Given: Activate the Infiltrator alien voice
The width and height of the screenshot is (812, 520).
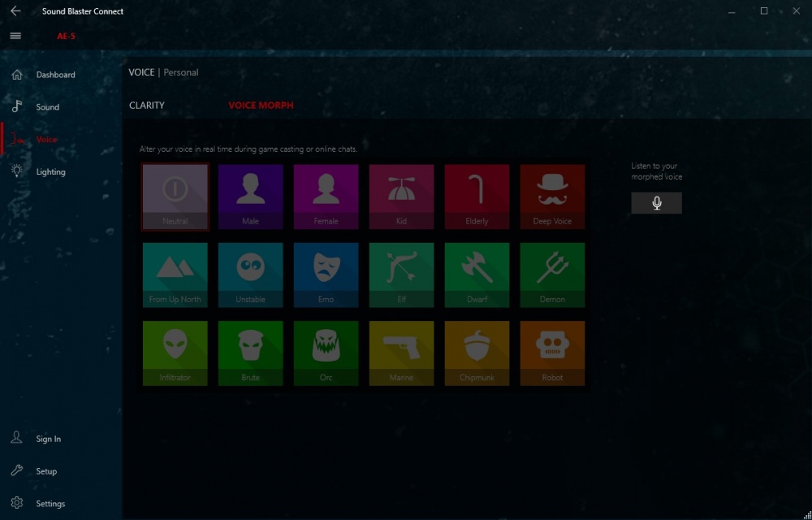Looking at the screenshot, I should click(x=175, y=353).
